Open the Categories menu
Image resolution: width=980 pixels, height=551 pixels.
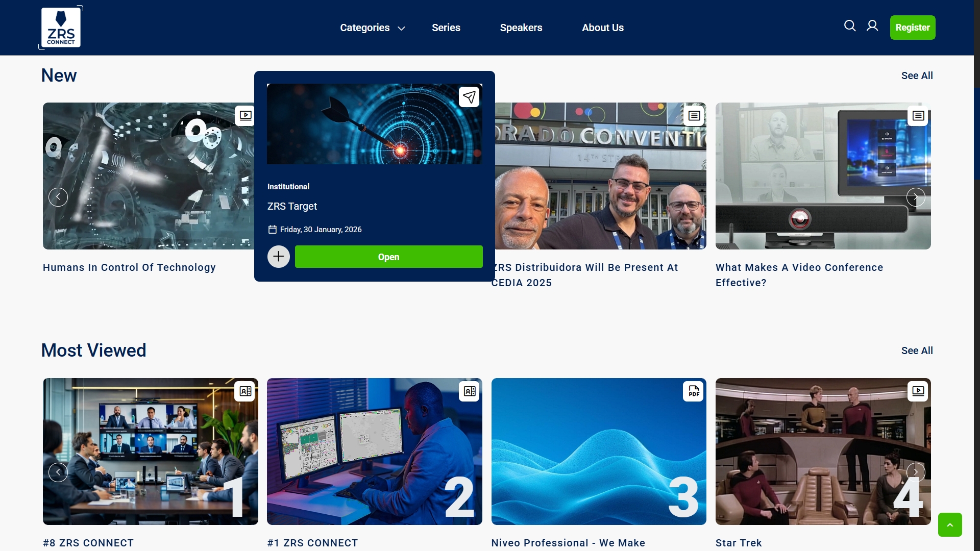click(365, 28)
